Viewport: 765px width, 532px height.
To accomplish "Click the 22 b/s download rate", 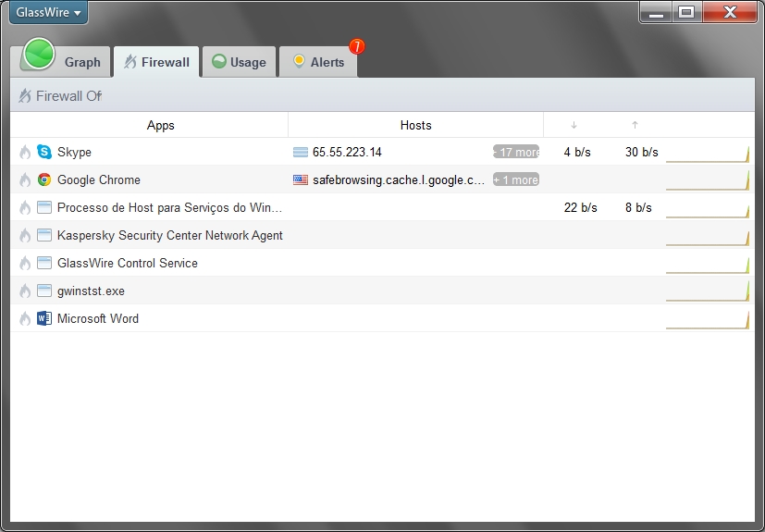I will (x=581, y=208).
